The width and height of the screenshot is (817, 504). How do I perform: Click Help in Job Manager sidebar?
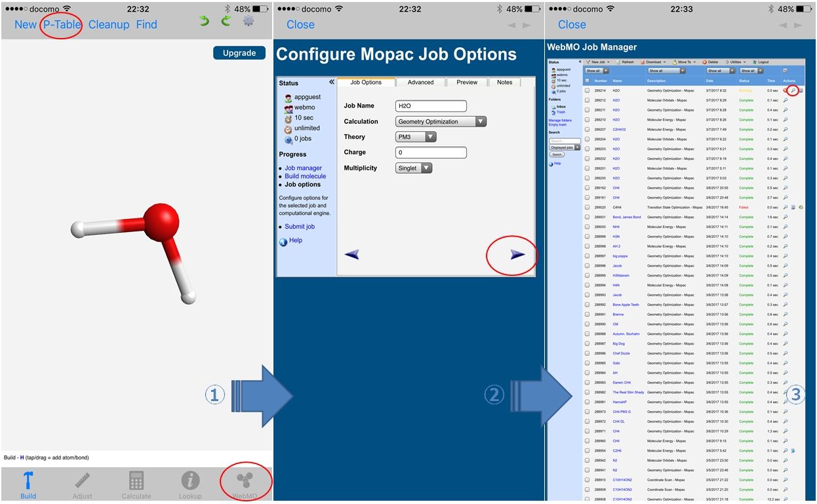coord(554,163)
